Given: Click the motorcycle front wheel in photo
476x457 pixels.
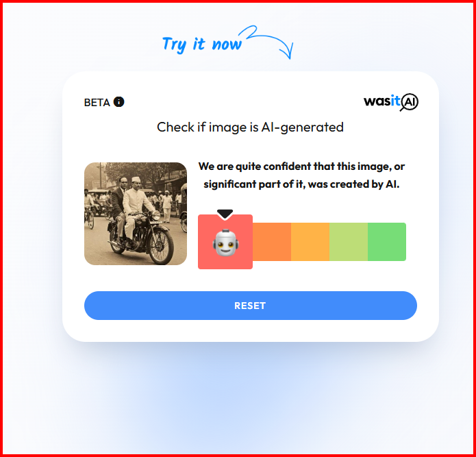Looking at the screenshot, I should point(161,246).
